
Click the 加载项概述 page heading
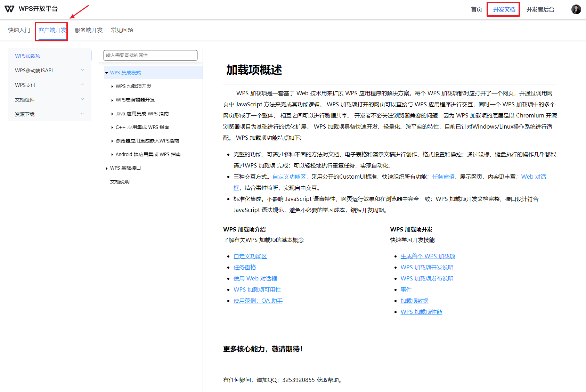click(254, 70)
